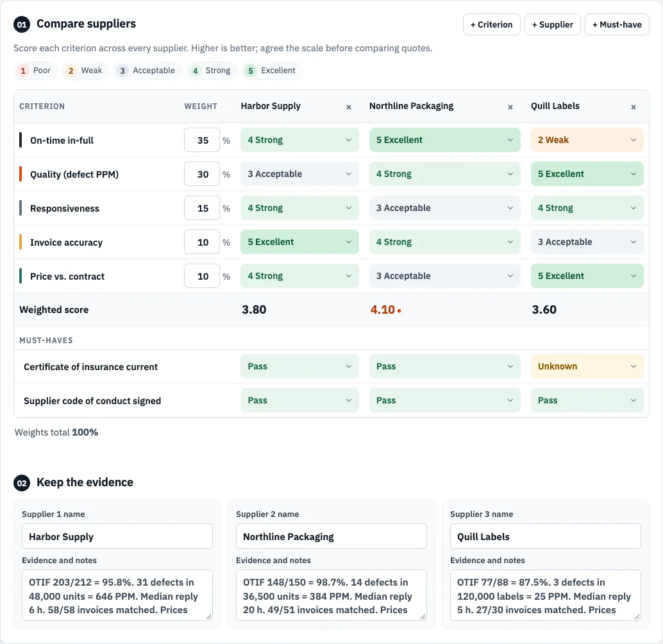This screenshot has width=663, height=644.
Task: Edit Quality (defect PPM) weight field
Action: [202, 174]
